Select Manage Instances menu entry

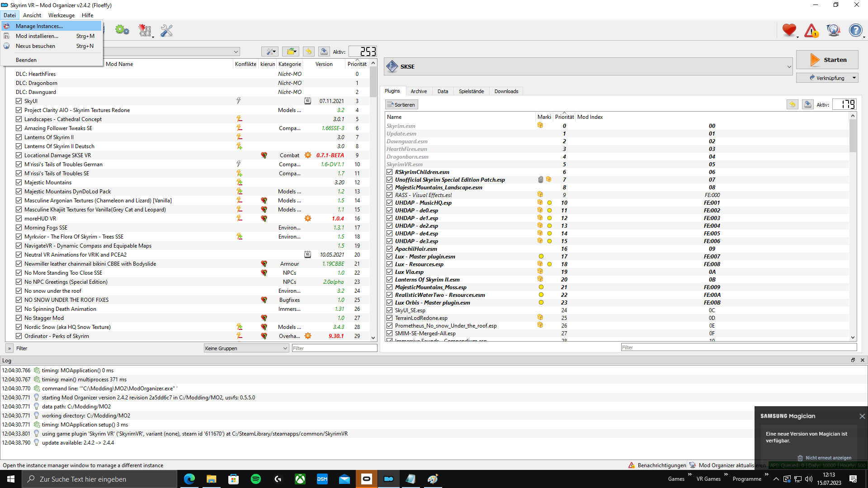click(x=39, y=26)
